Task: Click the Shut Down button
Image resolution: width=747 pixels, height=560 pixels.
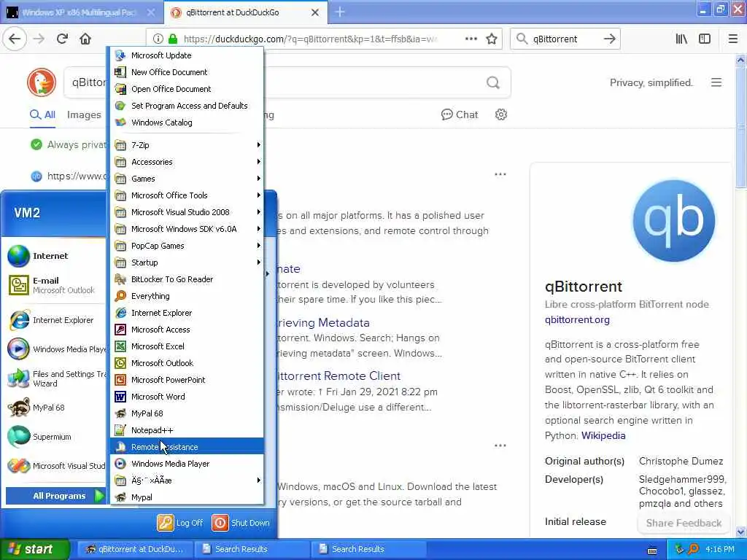Action: [241, 523]
